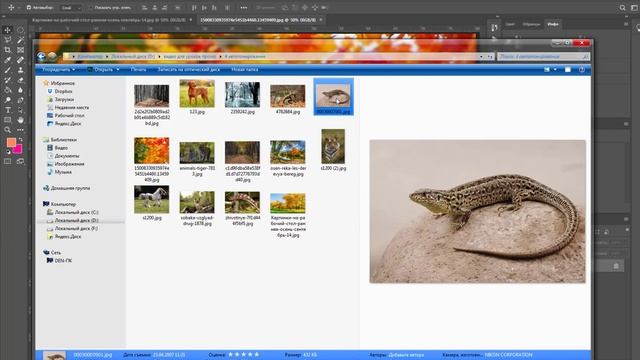Switch to the Инфо panel tab

pyautogui.click(x=553, y=24)
